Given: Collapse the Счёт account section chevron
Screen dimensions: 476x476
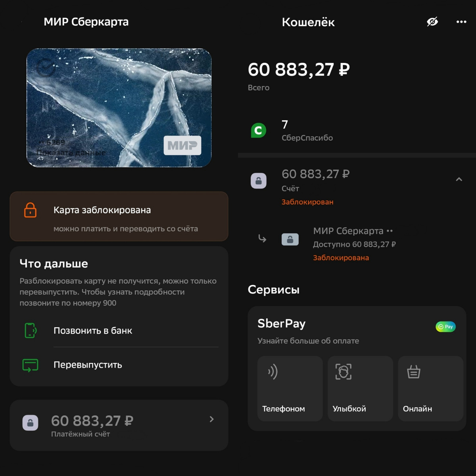Looking at the screenshot, I should 459,179.
